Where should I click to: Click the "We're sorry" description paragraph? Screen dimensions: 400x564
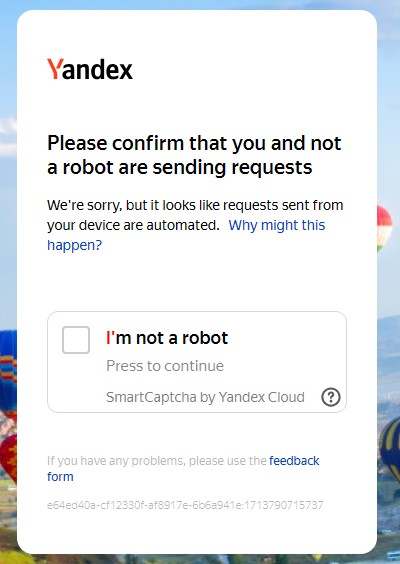pyautogui.click(x=195, y=225)
